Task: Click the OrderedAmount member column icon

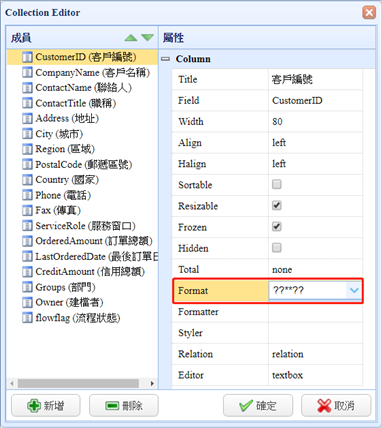Action: coord(27,241)
